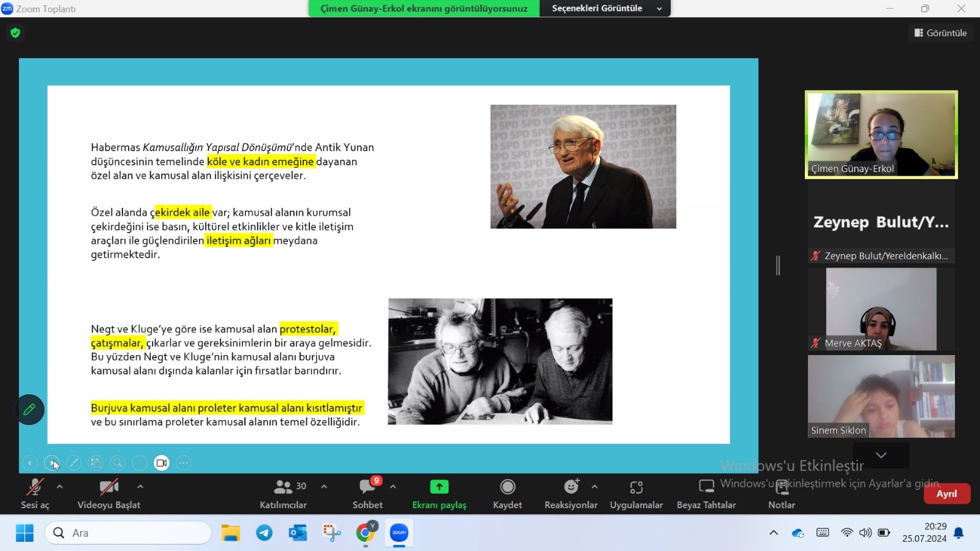
Task: Unmute microphone with Sesi aç
Action: coord(35,493)
